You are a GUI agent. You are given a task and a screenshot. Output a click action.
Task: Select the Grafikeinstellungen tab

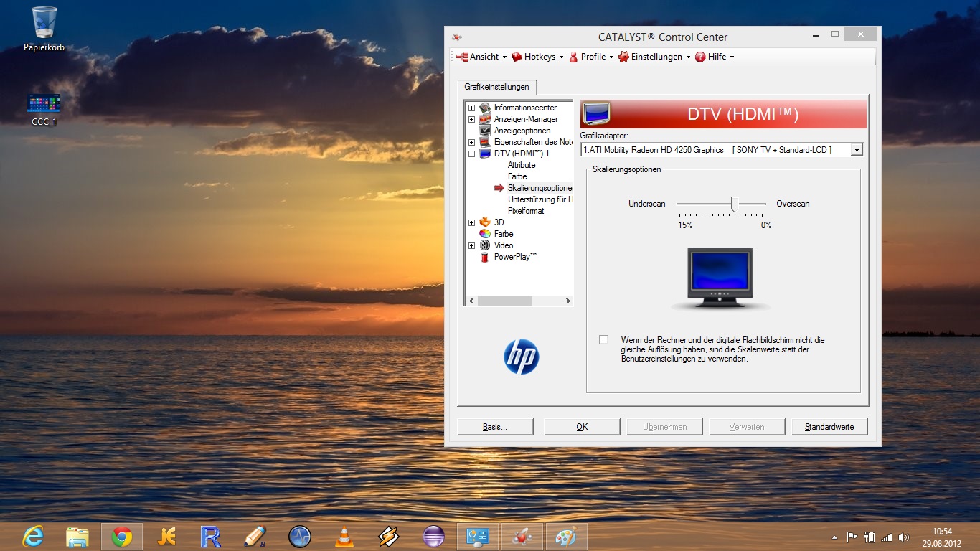[496, 87]
